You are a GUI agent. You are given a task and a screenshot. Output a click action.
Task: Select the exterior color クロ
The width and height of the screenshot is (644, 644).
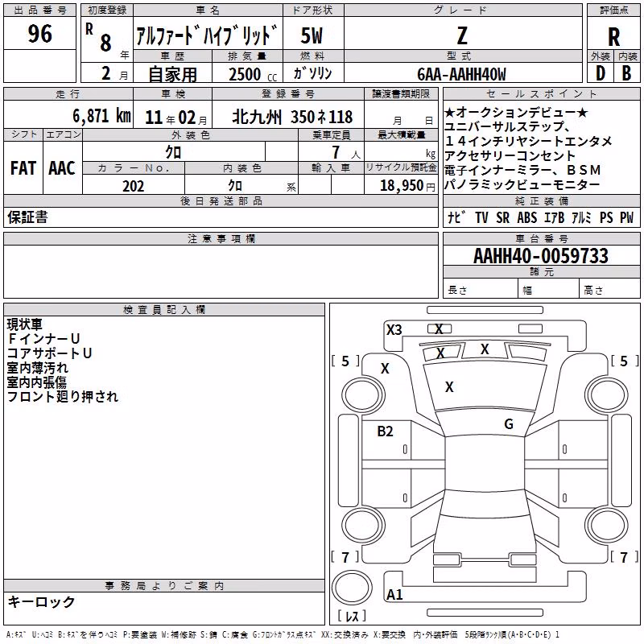point(173,152)
